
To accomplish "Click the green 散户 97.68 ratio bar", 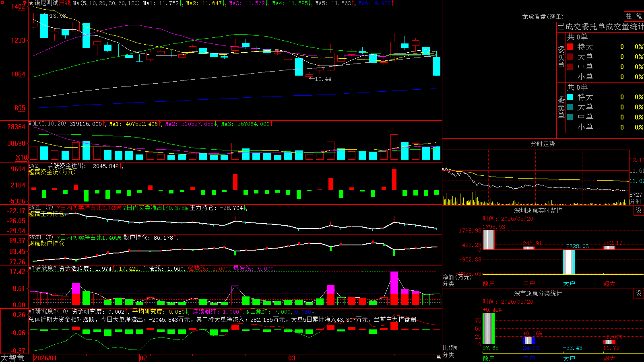I will 488,329.
